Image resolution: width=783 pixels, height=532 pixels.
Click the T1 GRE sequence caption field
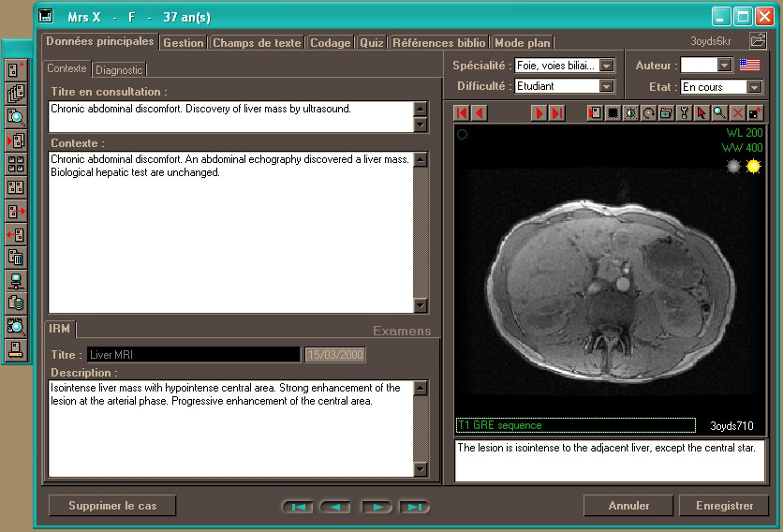click(576, 425)
